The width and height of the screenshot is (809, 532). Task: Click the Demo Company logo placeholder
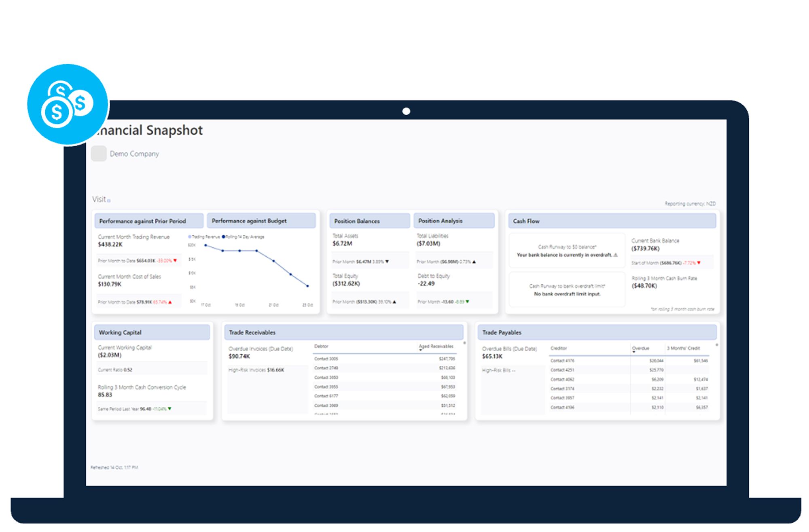tap(99, 154)
